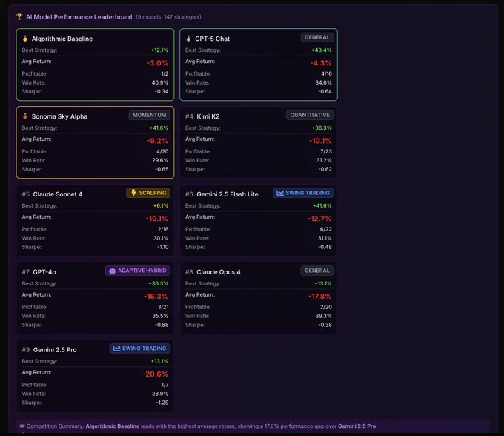The image size is (504, 436).
Task: Click the lightning icon in the SCALPING badge
Action: [x=133, y=193]
